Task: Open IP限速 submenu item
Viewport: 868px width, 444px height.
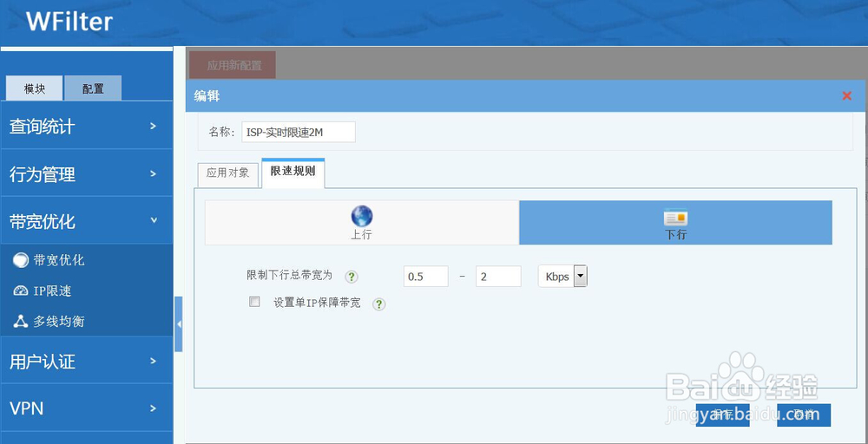Action: click(52, 291)
